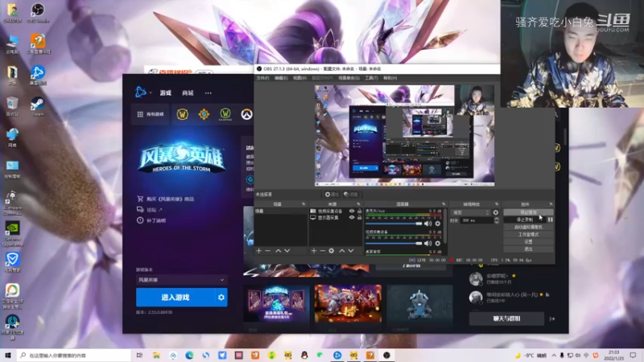Click the remove scene minus icon in OBS

pos(268,250)
